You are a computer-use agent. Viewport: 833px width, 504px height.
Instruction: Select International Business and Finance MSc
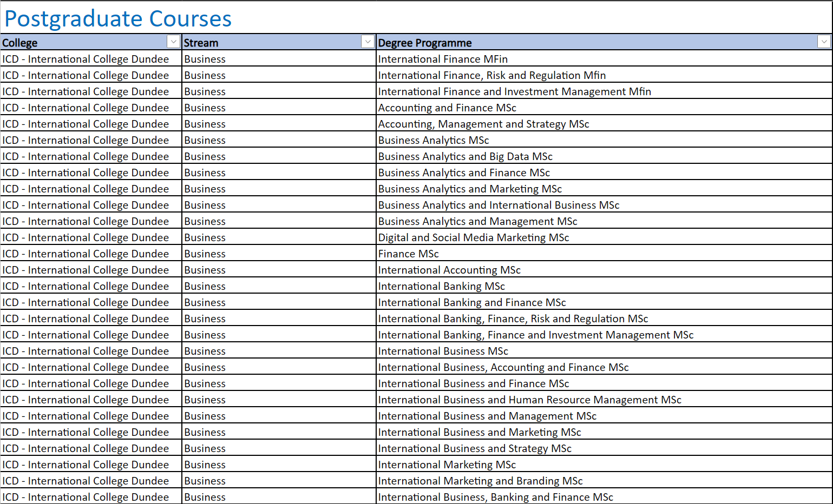(x=604, y=383)
